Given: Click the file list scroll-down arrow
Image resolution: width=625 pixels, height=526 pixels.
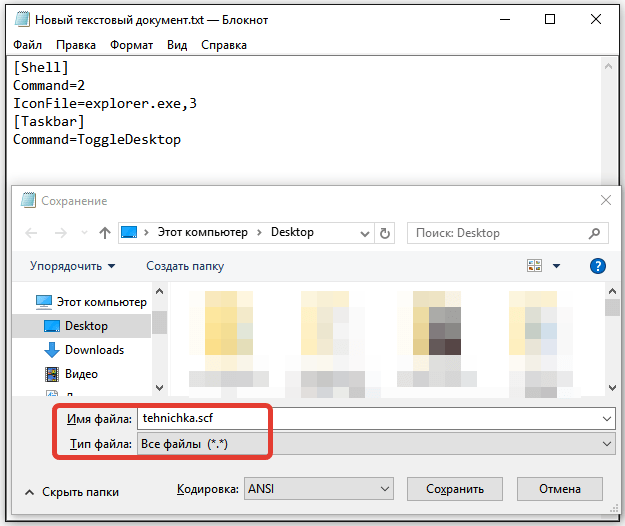Looking at the screenshot, I should [x=613, y=388].
